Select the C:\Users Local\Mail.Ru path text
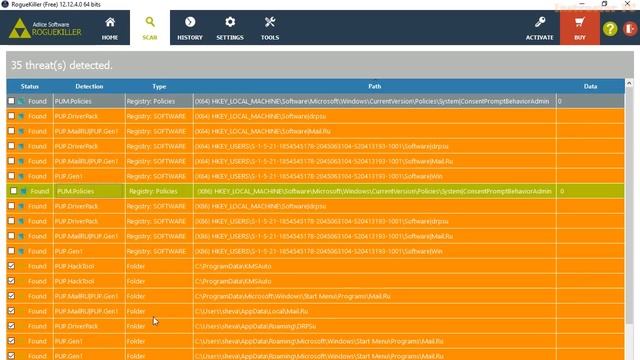The height and width of the screenshot is (360, 640). pyautogui.click(x=251, y=311)
